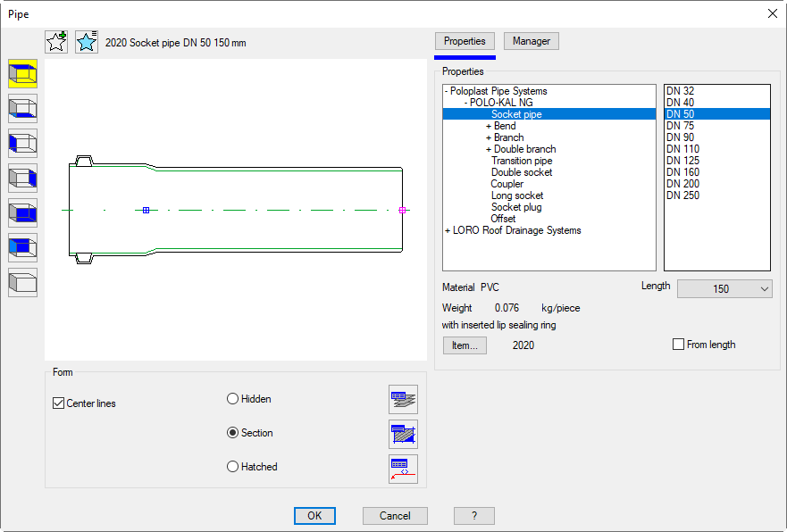Expand the Double branch tree node
Viewport: 787px width, 532px height.
click(489, 149)
